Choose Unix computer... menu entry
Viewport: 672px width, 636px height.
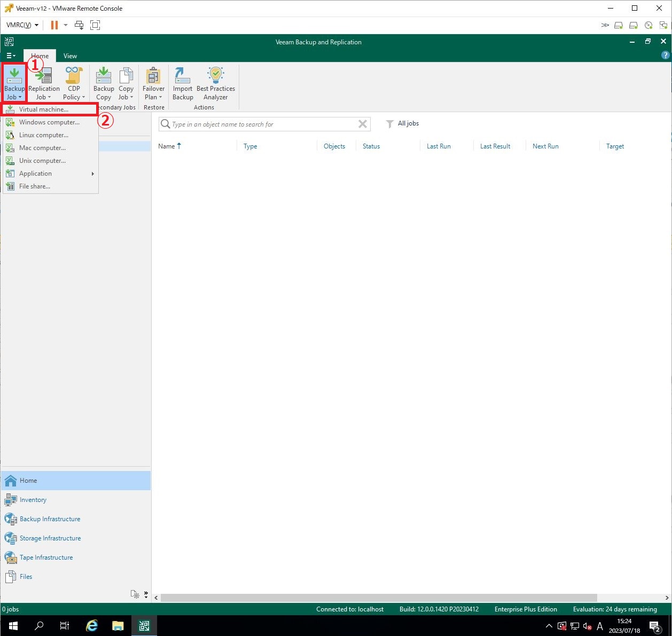50,161
